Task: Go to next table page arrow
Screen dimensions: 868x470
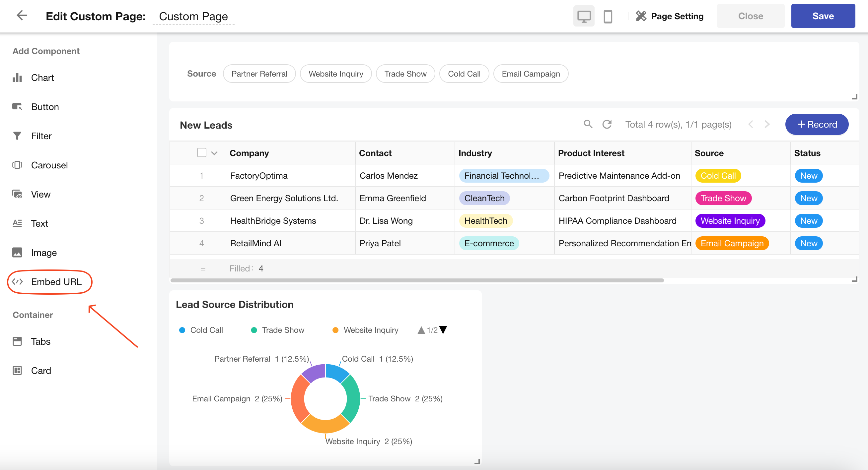Action: 767,124
